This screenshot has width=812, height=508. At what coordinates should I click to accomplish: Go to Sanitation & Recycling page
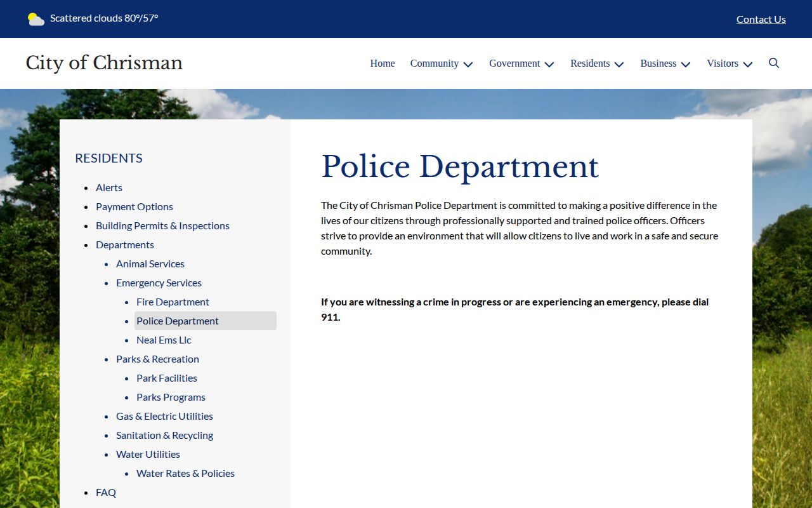click(164, 435)
